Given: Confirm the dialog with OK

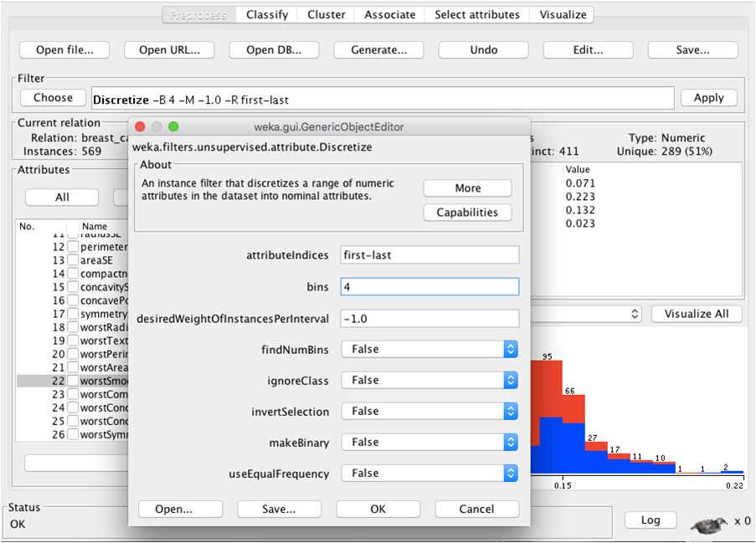Looking at the screenshot, I should (378, 510).
